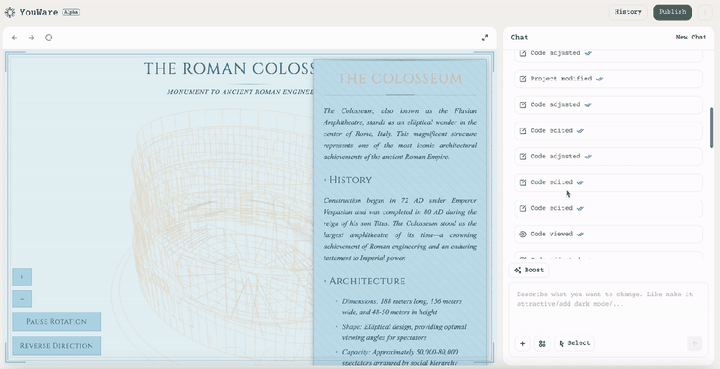
Task: Expand the Code viewed entry
Action: [608, 234]
